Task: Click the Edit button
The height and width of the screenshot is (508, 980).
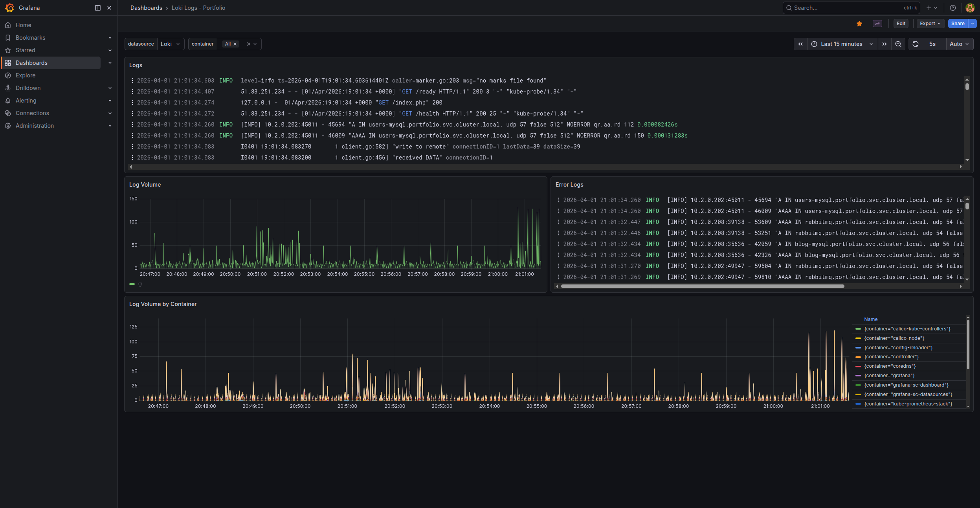Action: click(x=901, y=24)
